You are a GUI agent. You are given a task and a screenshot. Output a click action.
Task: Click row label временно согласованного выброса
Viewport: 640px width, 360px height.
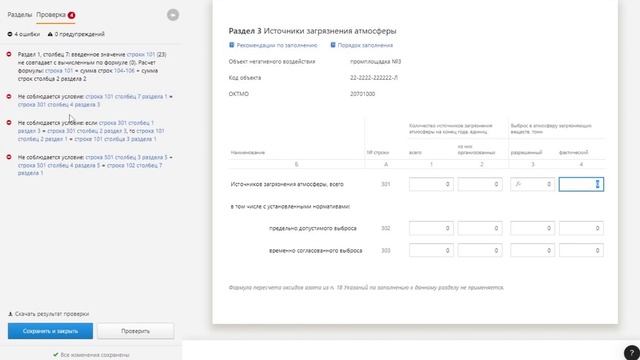[316, 251]
